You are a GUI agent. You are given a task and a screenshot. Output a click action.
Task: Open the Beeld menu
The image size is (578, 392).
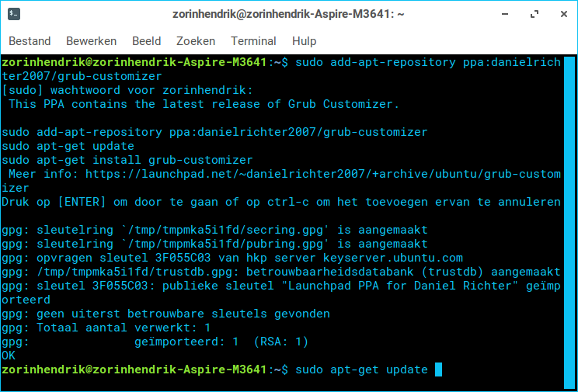coord(146,41)
